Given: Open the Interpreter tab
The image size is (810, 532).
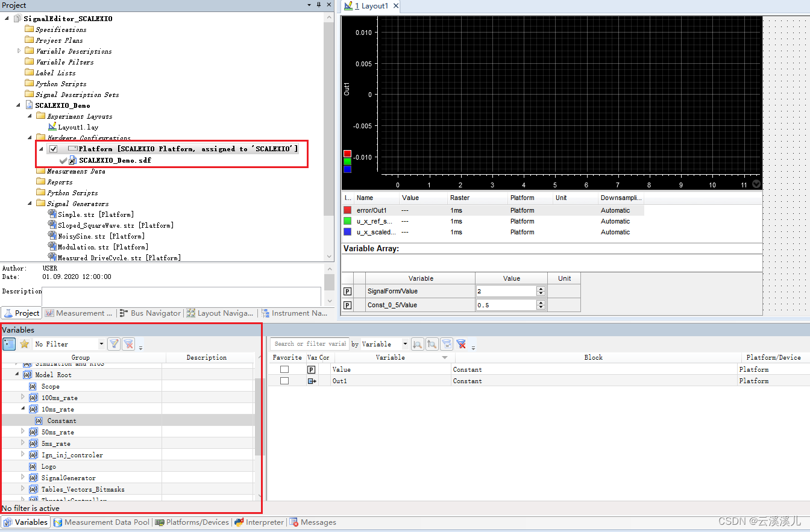Looking at the screenshot, I should pyautogui.click(x=259, y=522).
